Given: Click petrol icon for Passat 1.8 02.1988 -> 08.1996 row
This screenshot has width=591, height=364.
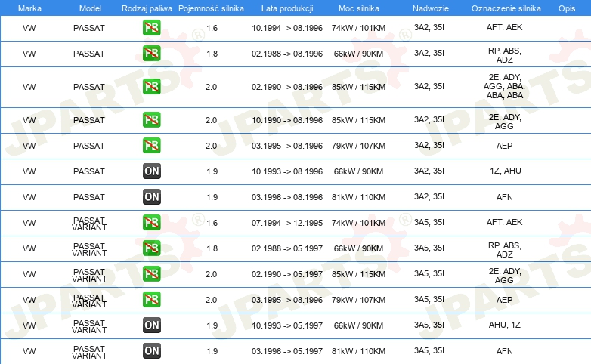Looking at the screenshot, I should point(151,53).
